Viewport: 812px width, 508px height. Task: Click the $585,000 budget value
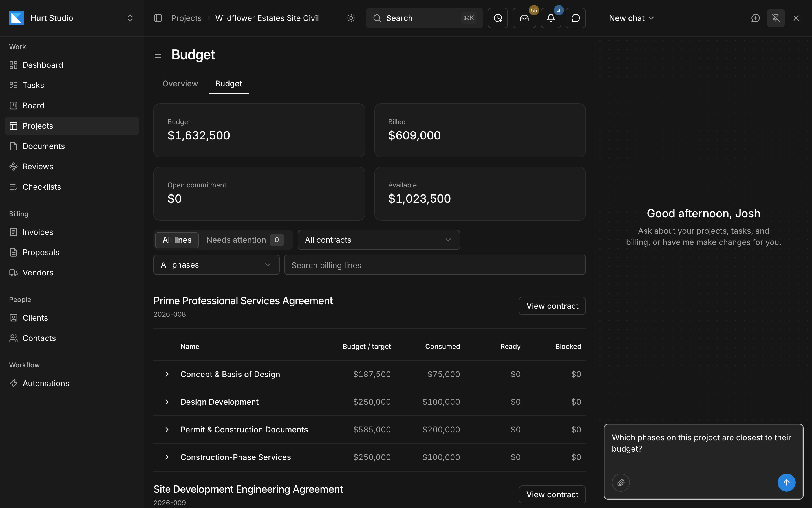372,429
